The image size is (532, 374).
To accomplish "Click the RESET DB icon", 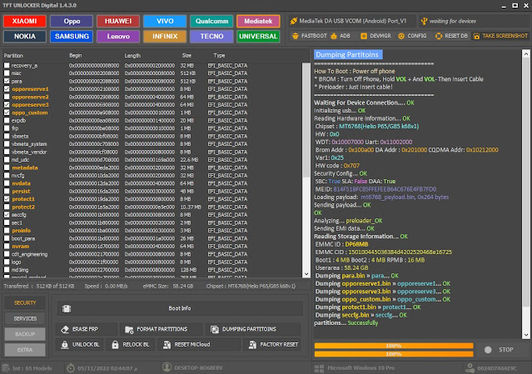I will point(439,36).
